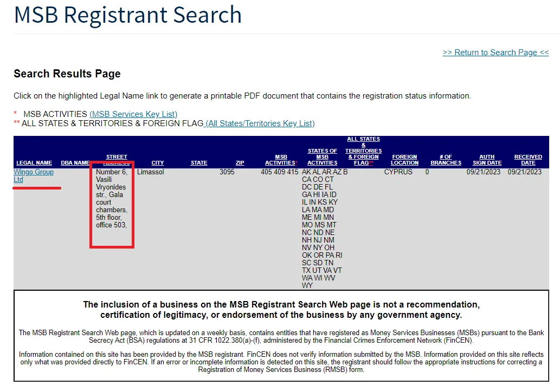Click the street address cell for Wingo Group
The height and width of the screenshot is (392, 560).
click(112, 198)
